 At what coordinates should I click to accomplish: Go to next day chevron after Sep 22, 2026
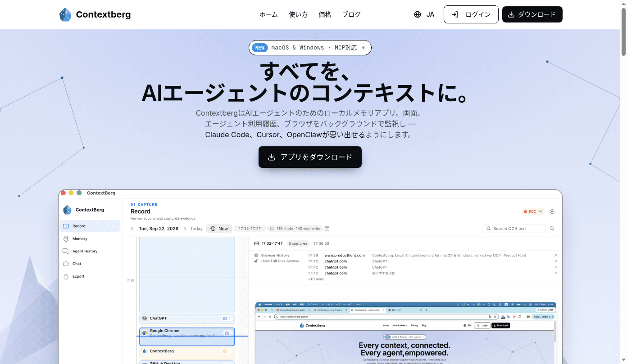click(x=185, y=229)
